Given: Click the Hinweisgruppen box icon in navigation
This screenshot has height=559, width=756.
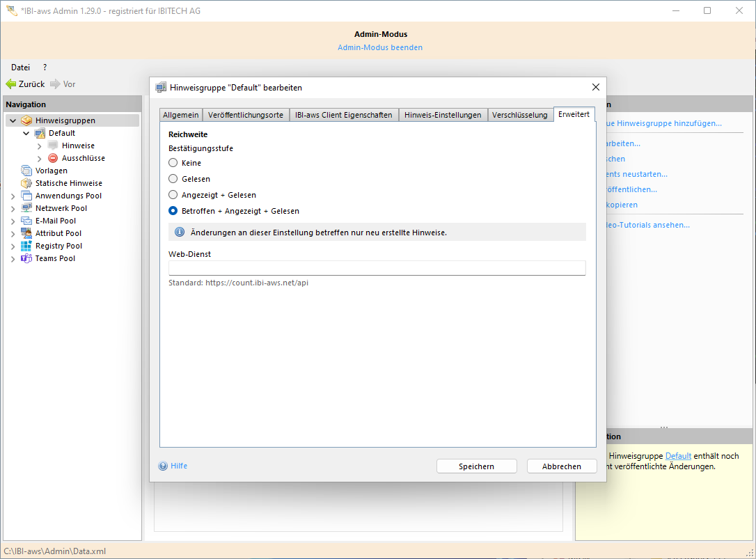Looking at the screenshot, I should pos(26,120).
